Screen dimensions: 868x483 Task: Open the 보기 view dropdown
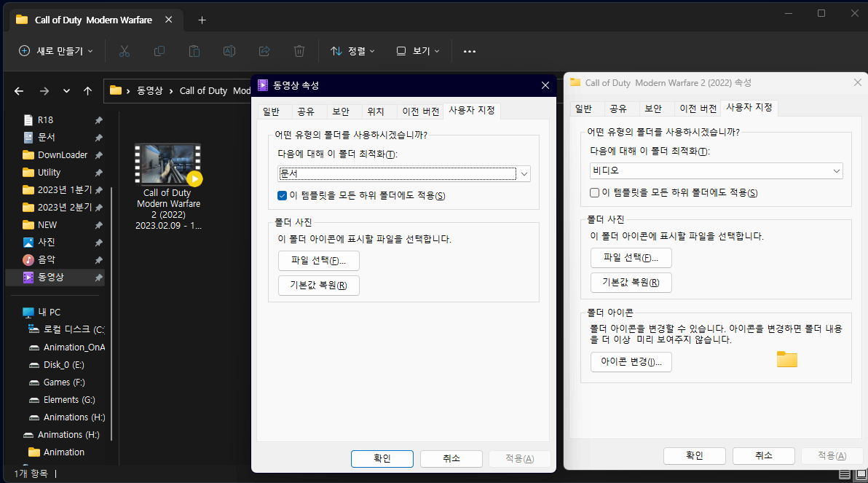pos(418,51)
